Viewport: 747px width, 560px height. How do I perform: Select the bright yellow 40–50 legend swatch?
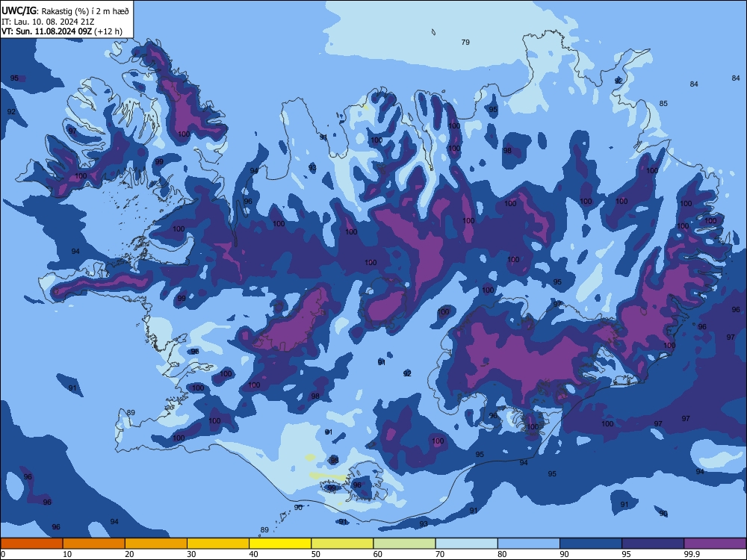(280, 544)
